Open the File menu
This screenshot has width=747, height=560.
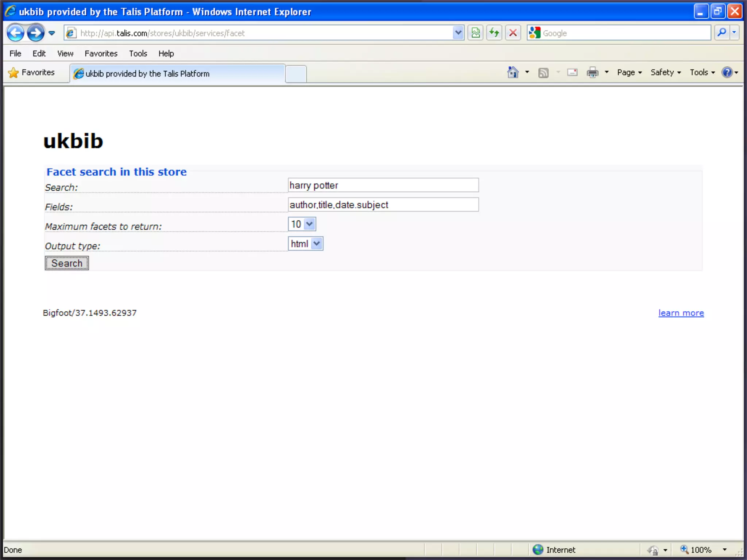coord(15,54)
